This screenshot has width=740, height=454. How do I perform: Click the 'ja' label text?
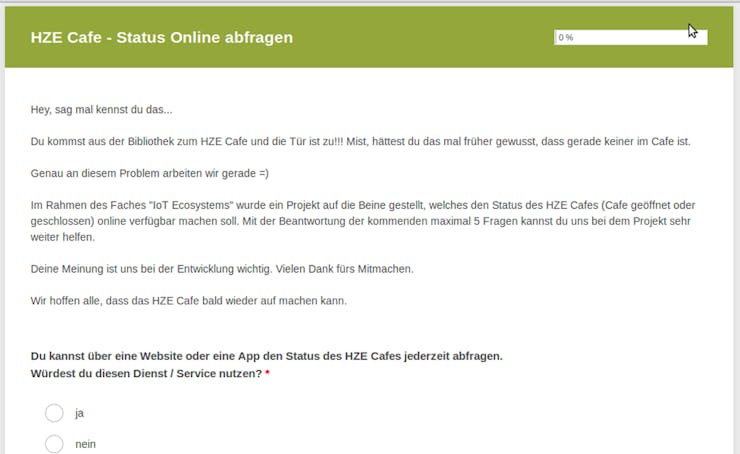[79, 413]
